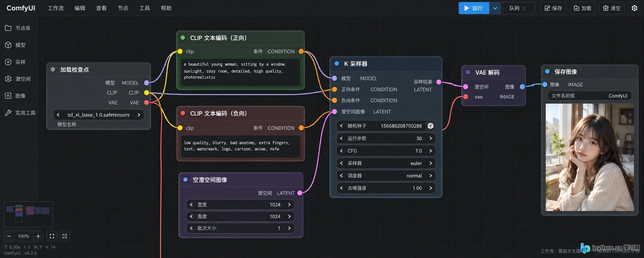Randomize seed with the dice icon

click(430, 126)
